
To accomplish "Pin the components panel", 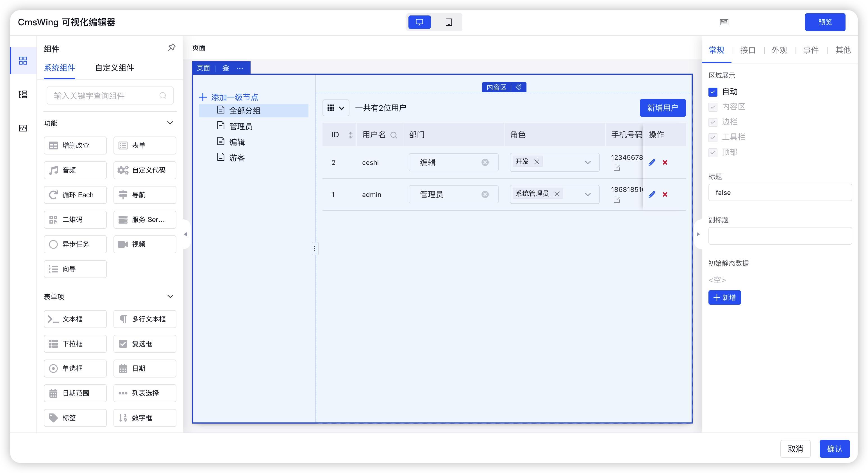I will [172, 47].
